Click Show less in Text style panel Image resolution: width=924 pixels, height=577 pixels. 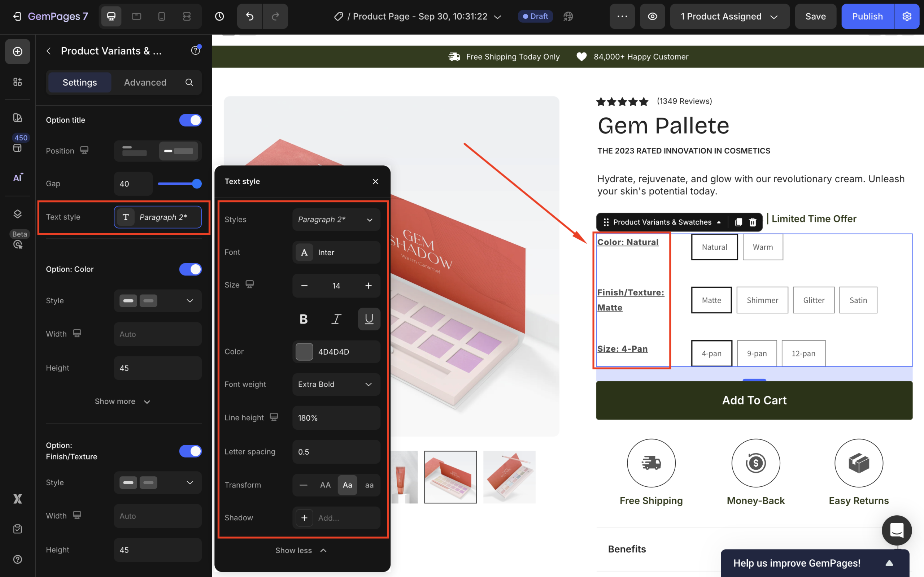click(301, 550)
